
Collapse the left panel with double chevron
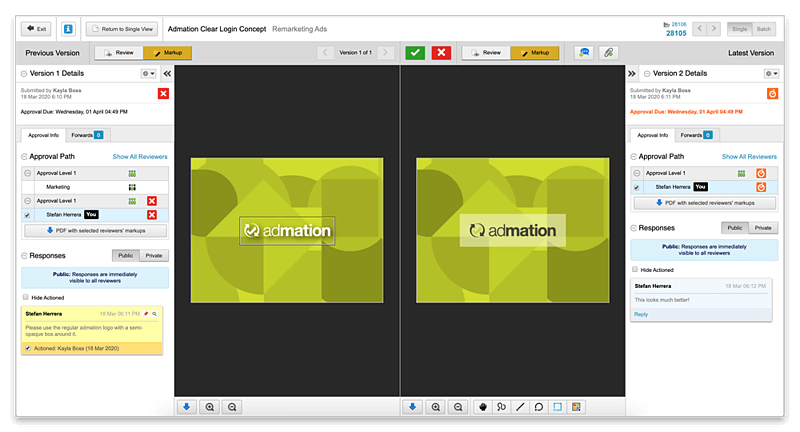click(167, 73)
